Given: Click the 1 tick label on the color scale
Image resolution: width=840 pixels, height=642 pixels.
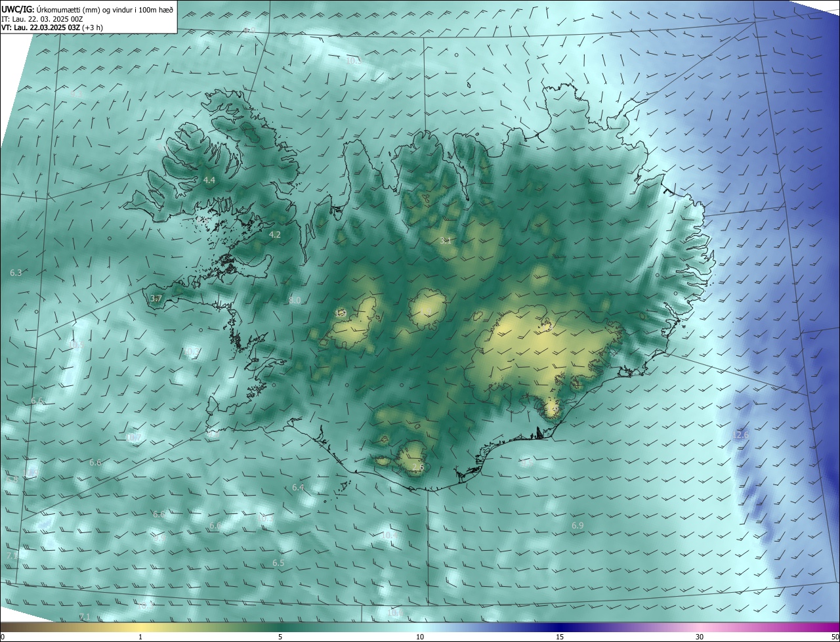Looking at the screenshot, I should pyautogui.click(x=140, y=637).
